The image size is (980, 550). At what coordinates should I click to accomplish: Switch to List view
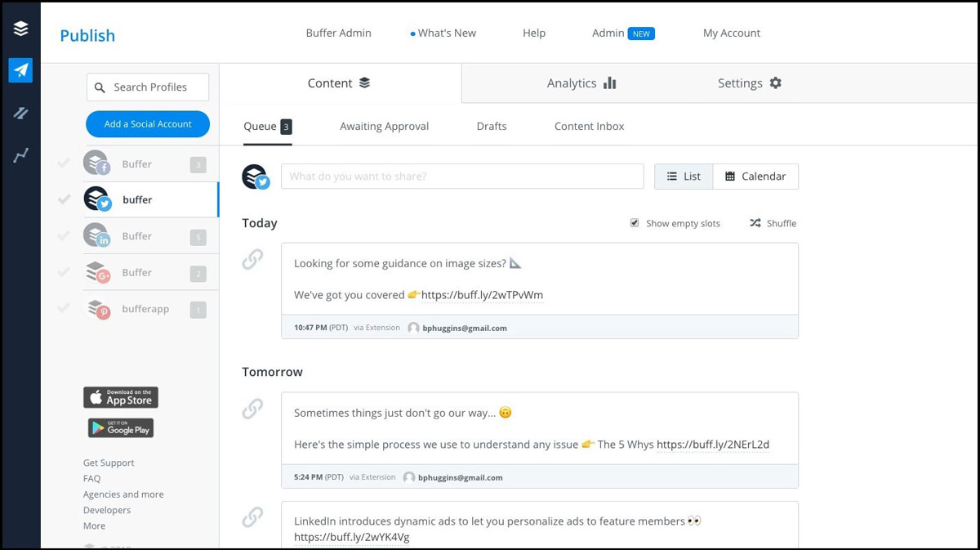pyautogui.click(x=684, y=177)
